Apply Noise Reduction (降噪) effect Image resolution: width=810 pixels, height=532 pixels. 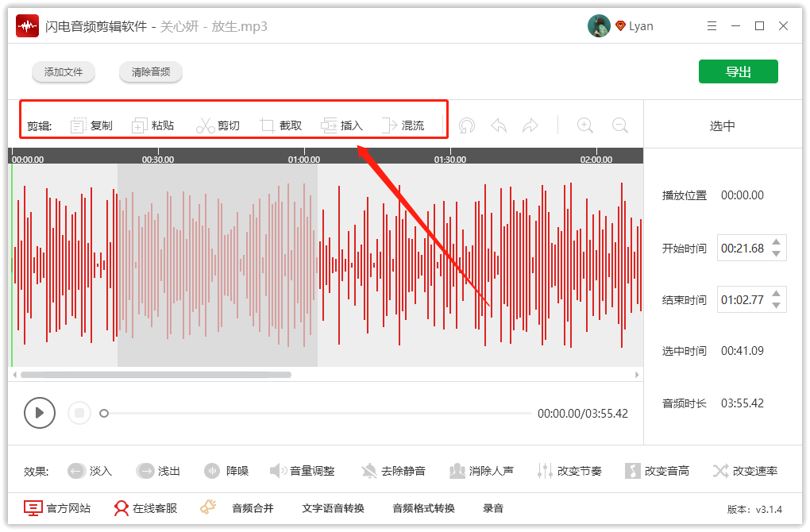(x=226, y=471)
